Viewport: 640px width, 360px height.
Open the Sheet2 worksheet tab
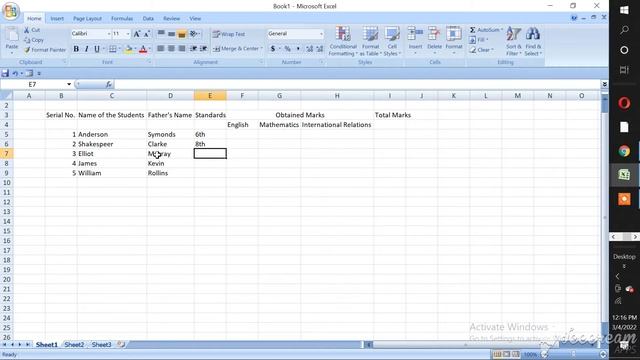pos(74,345)
